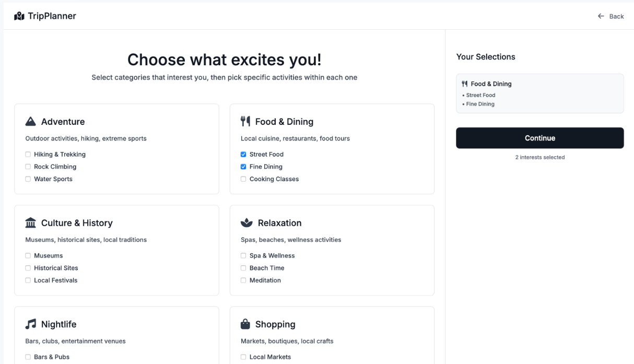
Task: Select the Museums checkbox
Action: click(x=28, y=256)
